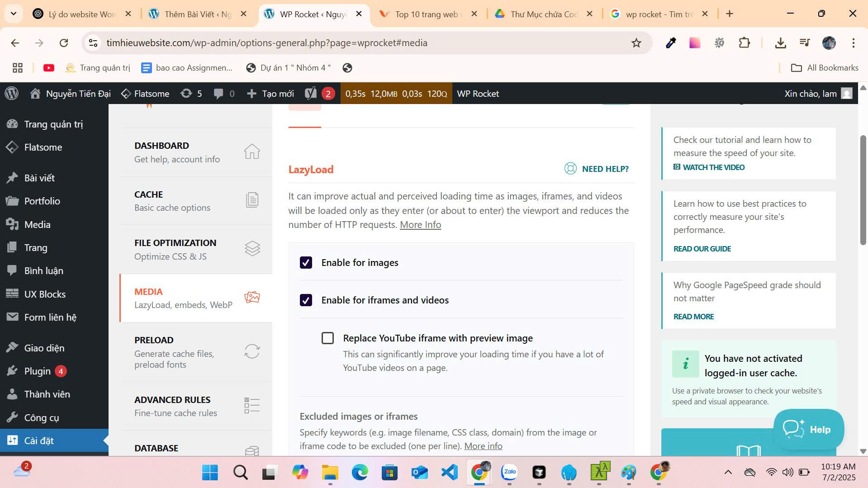868x488 pixels.
Task: Open Form liên hệ in sidebar
Action: click(x=50, y=317)
